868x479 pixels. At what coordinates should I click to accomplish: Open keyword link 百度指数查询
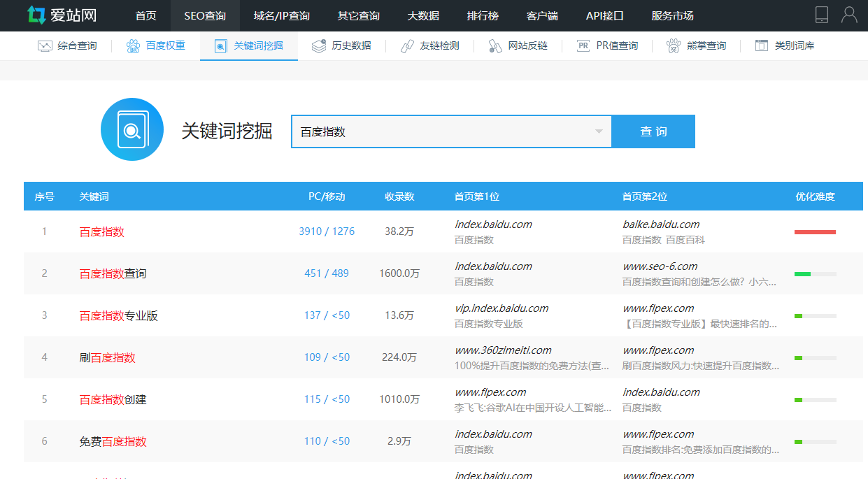point(113,273)
